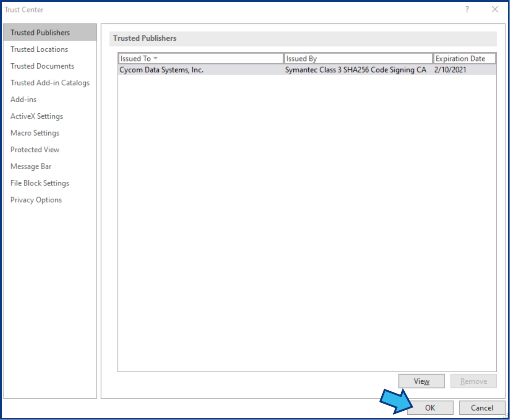Click the Issued By column header
This screenshot has width=510, height=420.
pyautogui.click(x=358, y=58)
